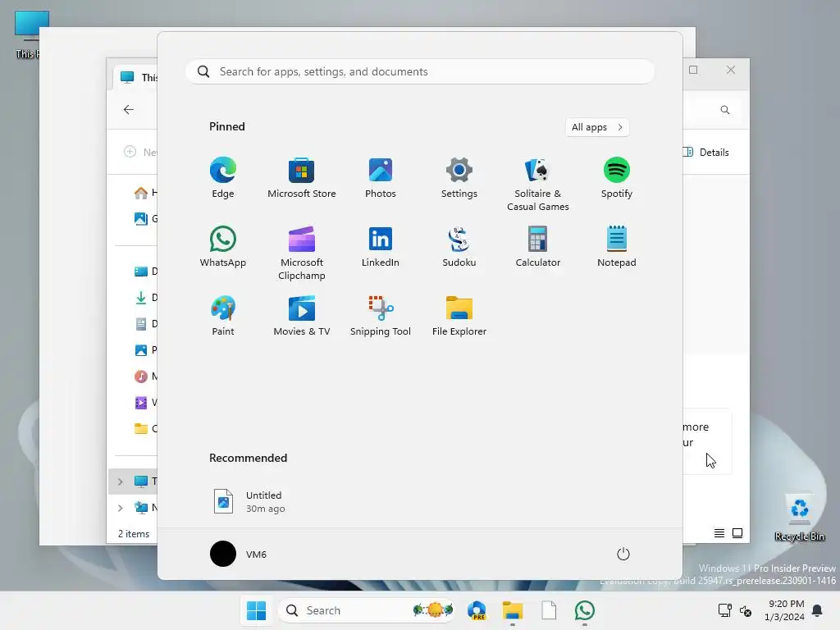Click the search icon in File Explorer
840x630 pixels.
point(725,110)
